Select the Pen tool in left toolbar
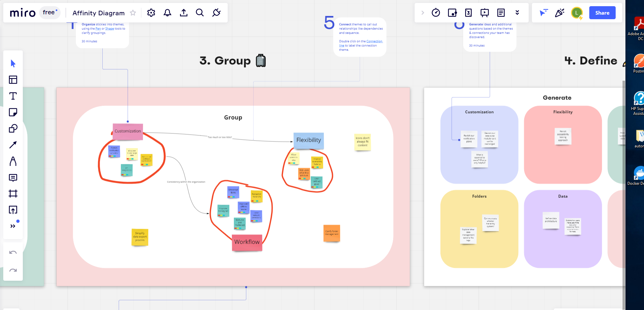This screenshot has height=310, width=644. click(13, 161)
